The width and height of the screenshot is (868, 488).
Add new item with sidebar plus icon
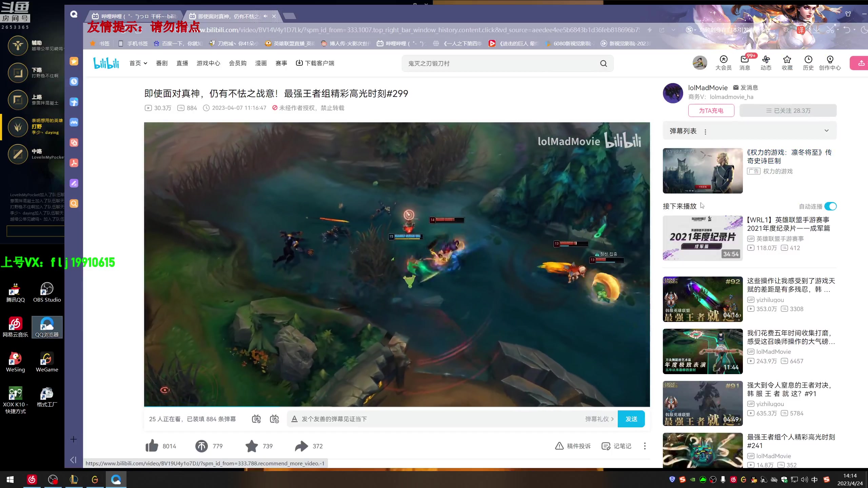click(74, 439)
